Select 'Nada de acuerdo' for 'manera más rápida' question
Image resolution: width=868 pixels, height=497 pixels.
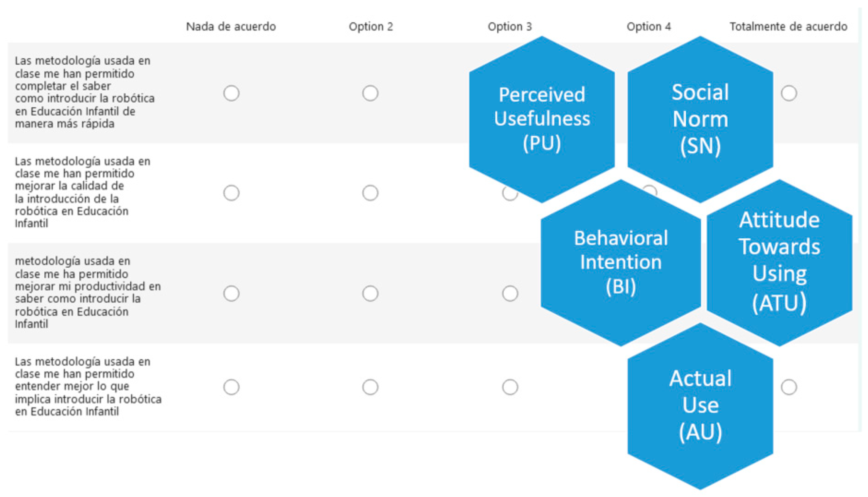(231, 93)
